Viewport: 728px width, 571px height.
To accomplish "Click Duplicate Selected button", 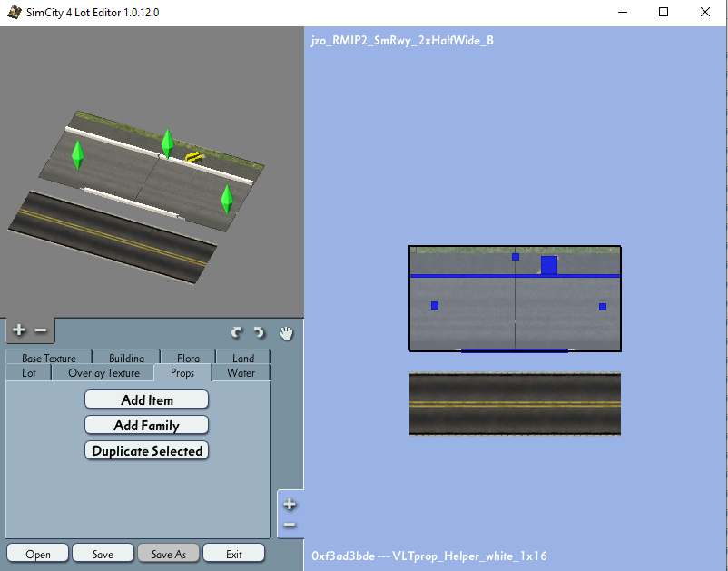I will coord(147,451).
